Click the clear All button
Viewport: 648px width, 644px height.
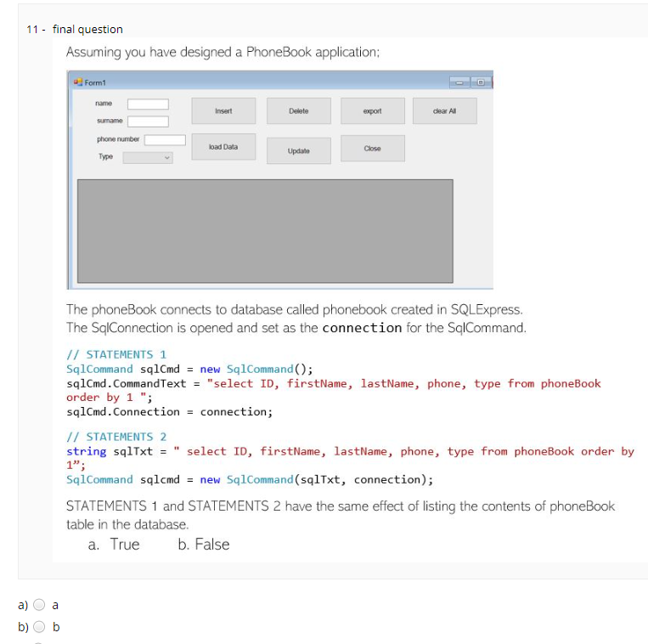tap(445, 110)
